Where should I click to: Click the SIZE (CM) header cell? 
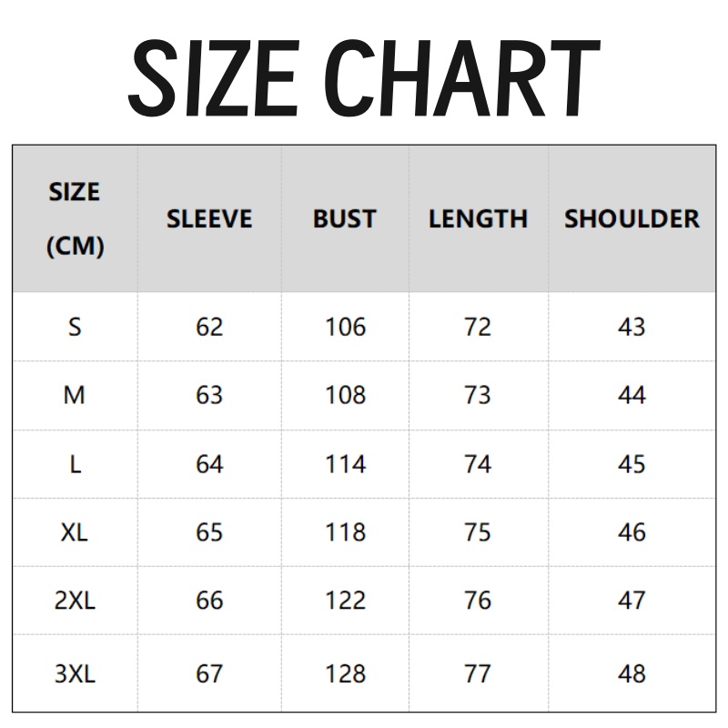click(75, 219)
